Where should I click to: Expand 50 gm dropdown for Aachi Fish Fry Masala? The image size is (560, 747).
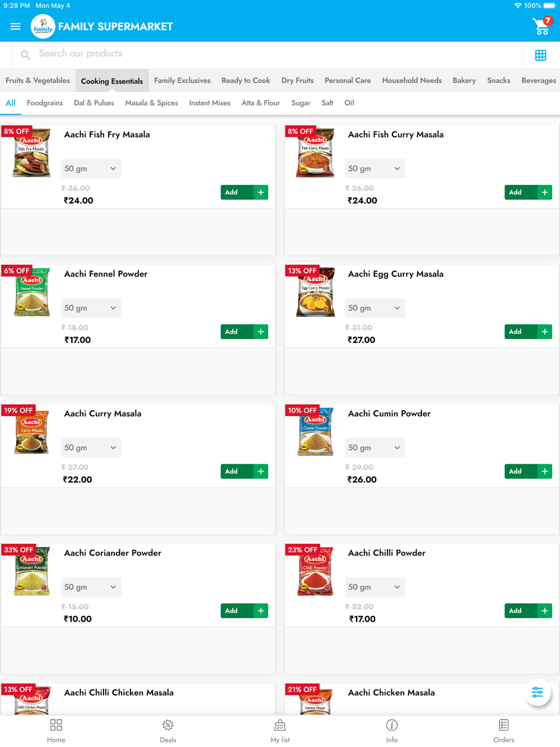(91, 169)
